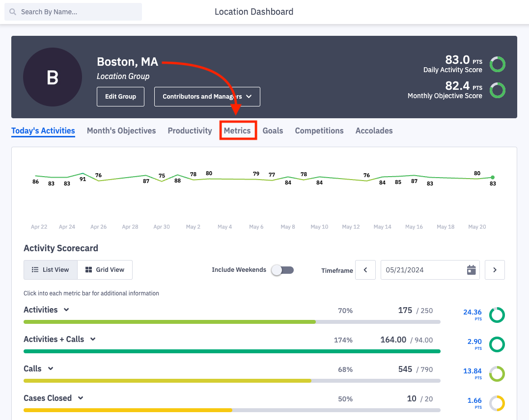Screen dimensions: 529x420
Task: Expand the Activities metric dropdown
Action: pyautogui.click(x=65, y=310)
